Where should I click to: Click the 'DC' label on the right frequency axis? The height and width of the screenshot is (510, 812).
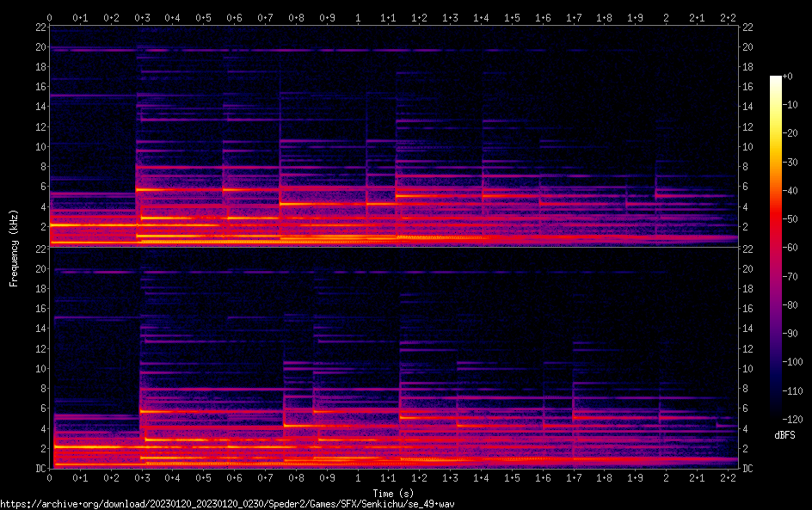pyautogui.click(x=748, y=469)
